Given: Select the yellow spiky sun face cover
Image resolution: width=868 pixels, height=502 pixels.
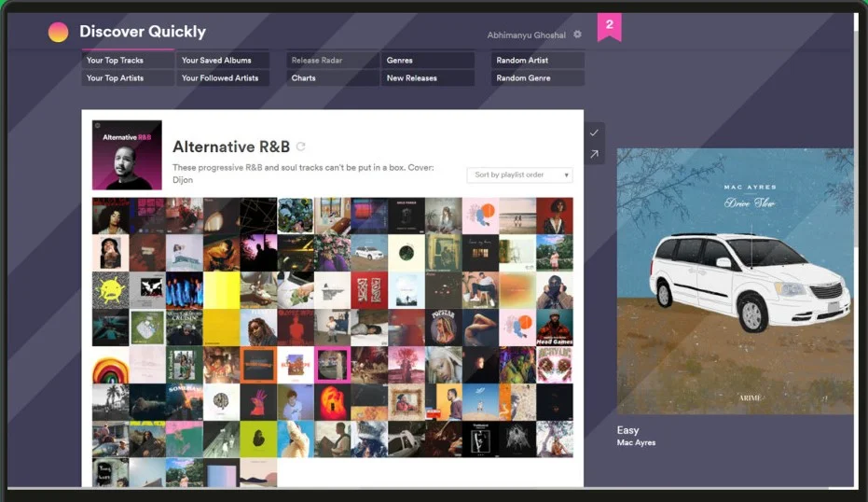Looking at the screenshot, I should pos(110,290).
